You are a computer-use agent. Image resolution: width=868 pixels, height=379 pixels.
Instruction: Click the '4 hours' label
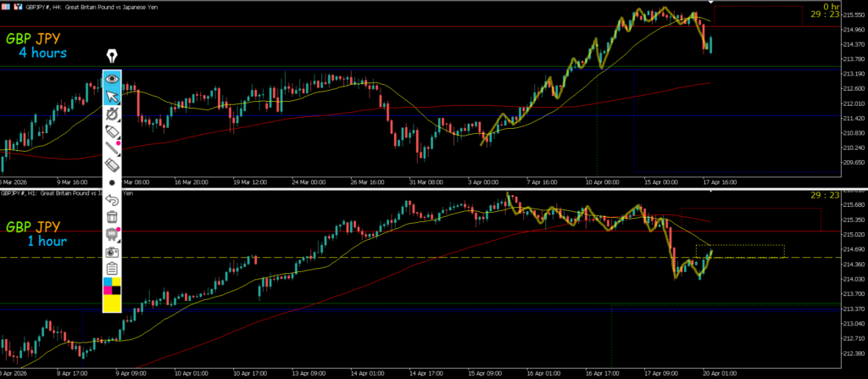tap(42, 53)
